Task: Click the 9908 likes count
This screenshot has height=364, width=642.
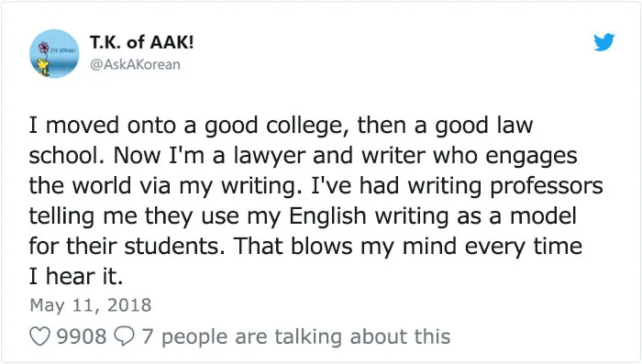Action: click(x=81, y=336)
